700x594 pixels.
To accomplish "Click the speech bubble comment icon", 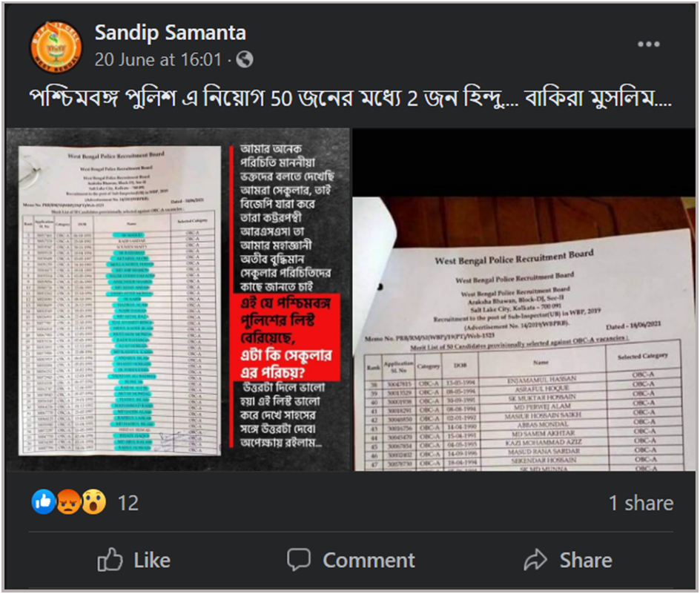I will pyautogui.click(x=299, y=560).
